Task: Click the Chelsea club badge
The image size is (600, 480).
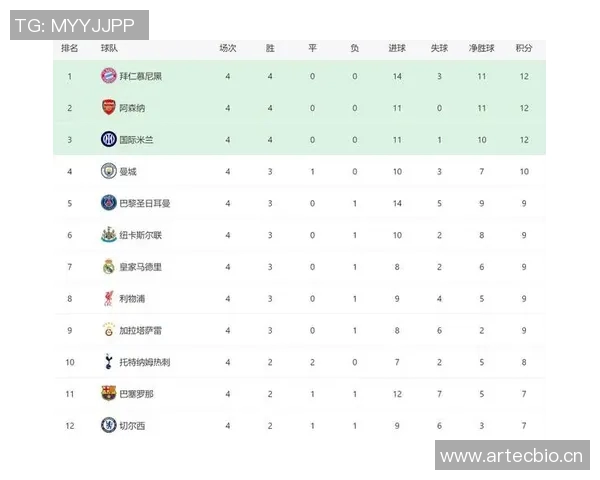Action: (108, 426)
